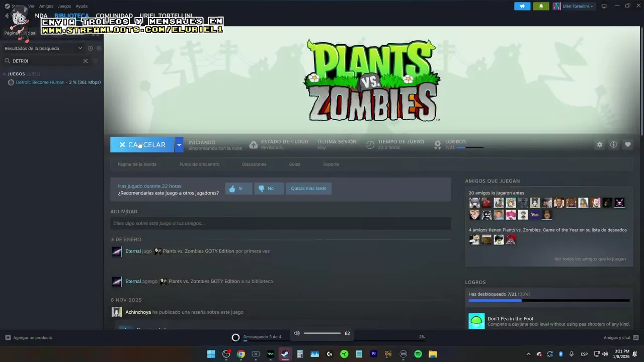This screenshot has height=362, width=644.
Task: Show hidden system tray icons chevron
Action: 528,354
